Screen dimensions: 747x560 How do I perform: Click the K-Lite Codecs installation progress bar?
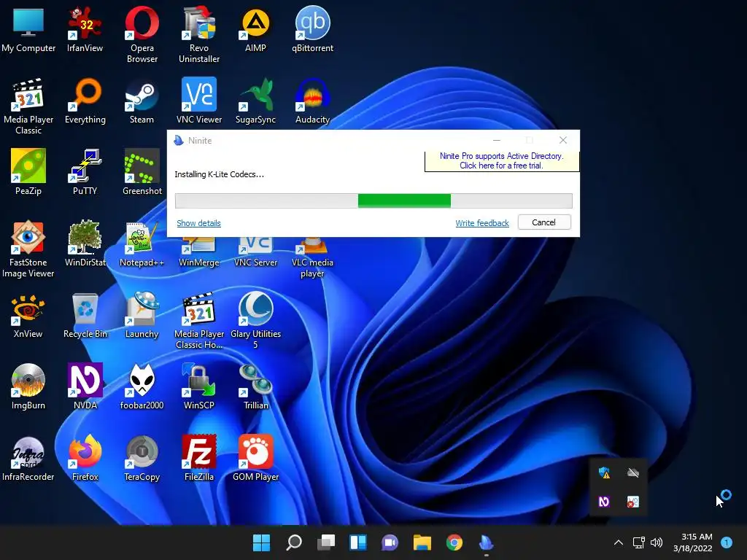pyautogui.click(x=373, y=201)
